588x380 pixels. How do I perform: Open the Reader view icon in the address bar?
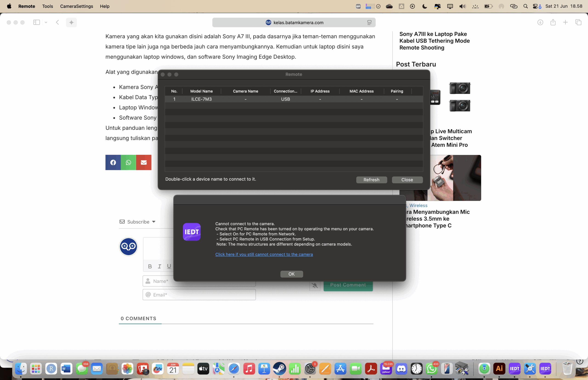coord(369,23)
